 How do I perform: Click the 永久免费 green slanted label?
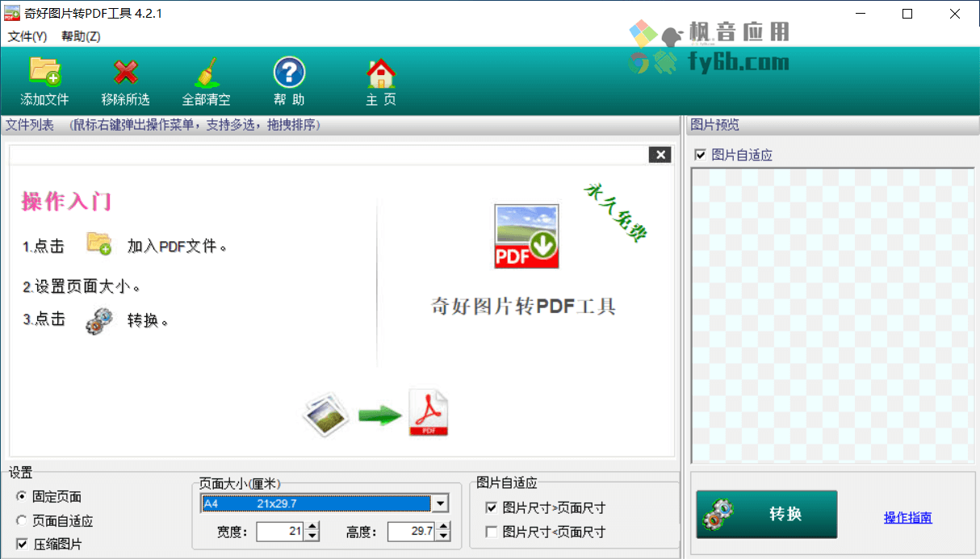617,211
